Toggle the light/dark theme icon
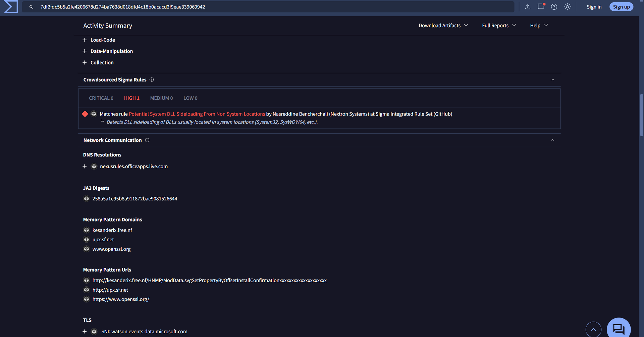644x337 pixels. point(567,7)
